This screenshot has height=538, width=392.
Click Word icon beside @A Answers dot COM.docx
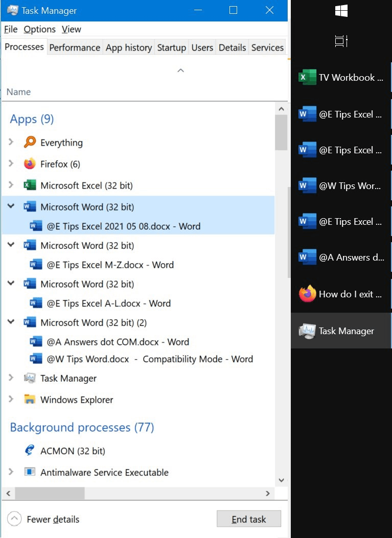click(x=36, y=341)
